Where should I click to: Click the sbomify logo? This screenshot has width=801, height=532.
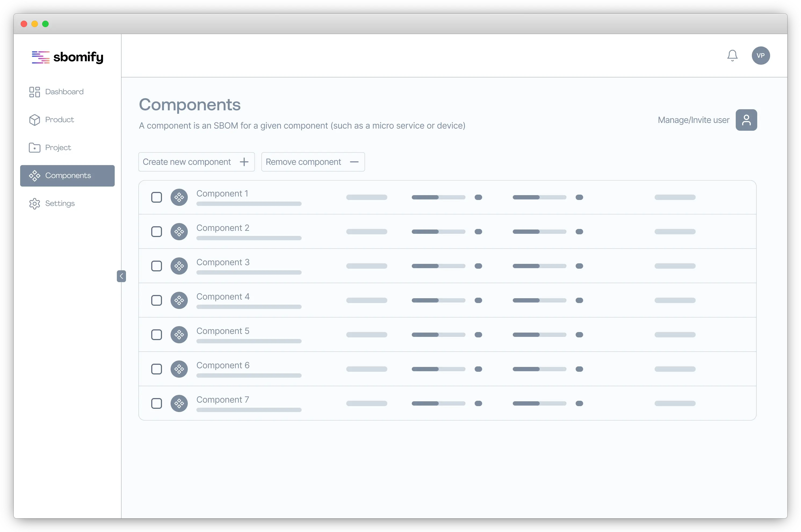pos(68,57)
